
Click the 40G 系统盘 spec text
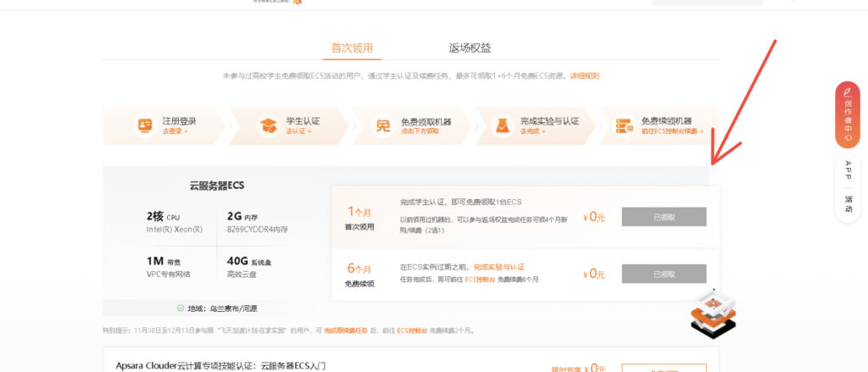coord(249,261)
